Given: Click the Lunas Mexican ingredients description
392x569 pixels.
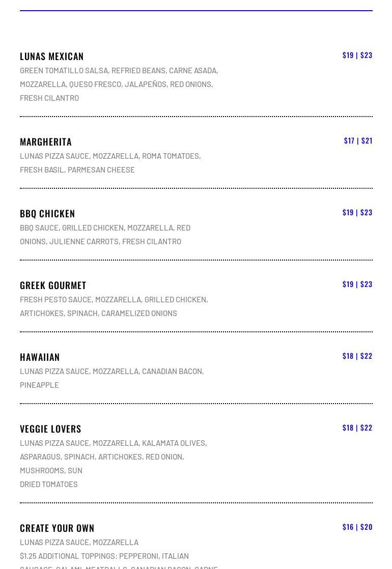Looking at the screenshot, I should click(119, 84).
